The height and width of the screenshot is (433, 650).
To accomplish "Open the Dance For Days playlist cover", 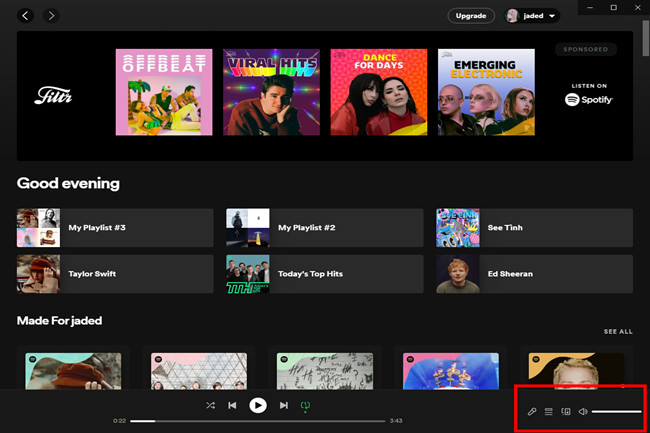I will pos(379,92).
